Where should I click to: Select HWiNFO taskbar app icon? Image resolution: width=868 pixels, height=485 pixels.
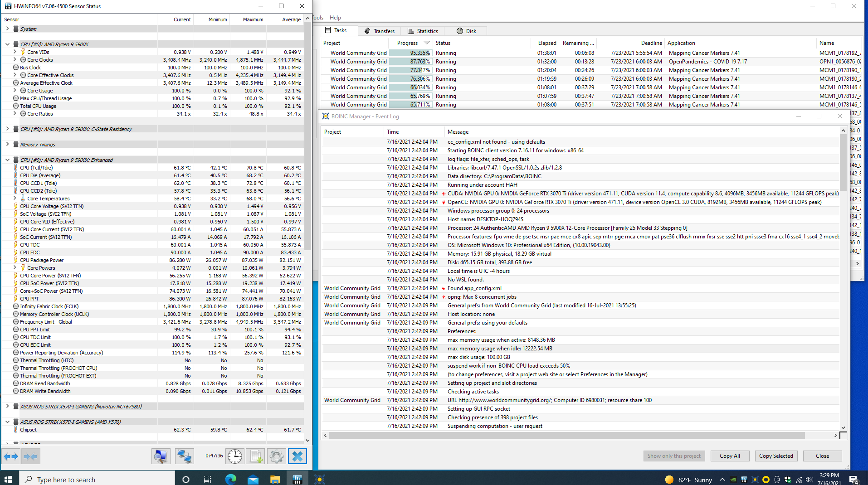click(297, 480)
